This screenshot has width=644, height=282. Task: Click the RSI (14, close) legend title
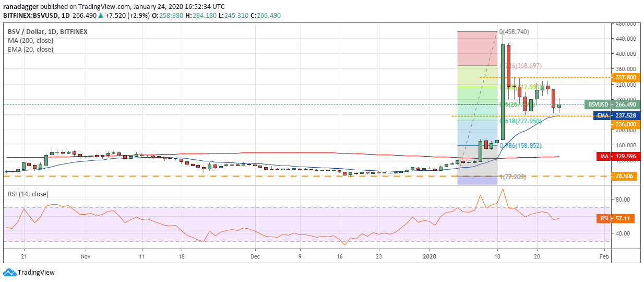(x=28, y=194)
